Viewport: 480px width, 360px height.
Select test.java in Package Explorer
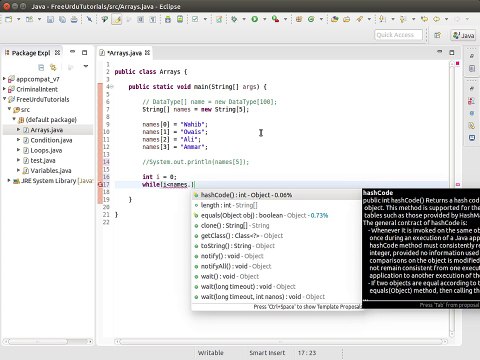click(39, 160)
